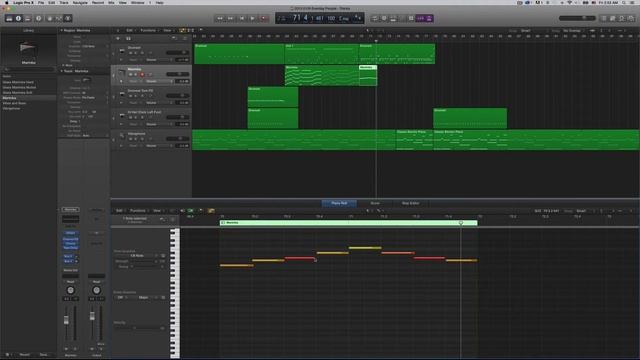Open the Scale Quantize Major dropdown
Screen dimensions: 640x360
145,298
